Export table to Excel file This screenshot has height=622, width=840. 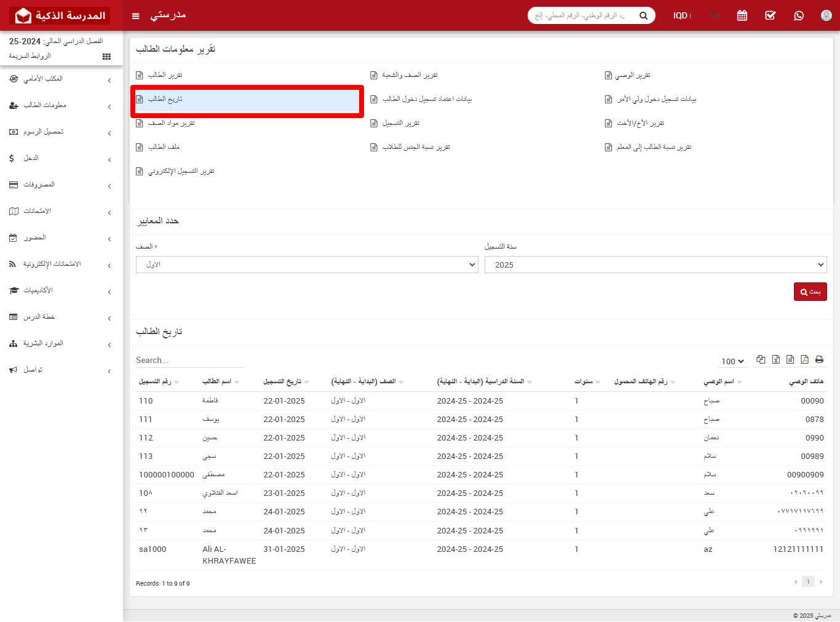776,360
